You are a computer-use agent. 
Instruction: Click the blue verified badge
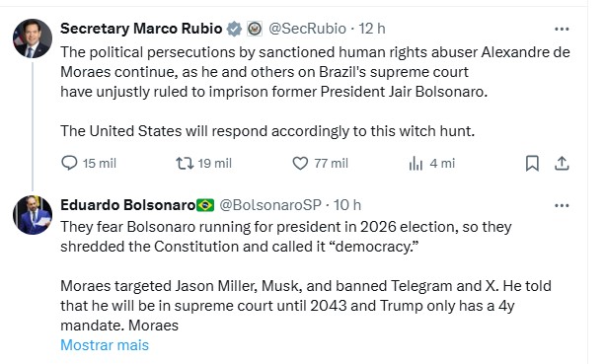click(234, 29)
